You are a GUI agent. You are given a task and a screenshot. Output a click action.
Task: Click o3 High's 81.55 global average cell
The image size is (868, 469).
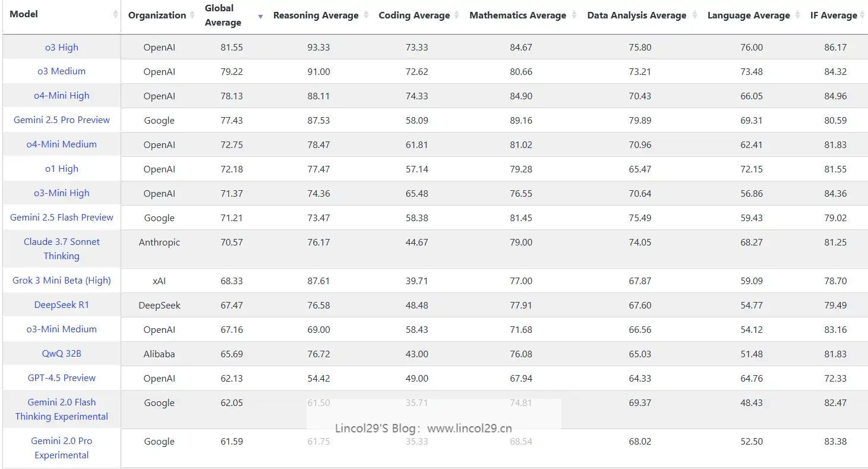[232, 48]
